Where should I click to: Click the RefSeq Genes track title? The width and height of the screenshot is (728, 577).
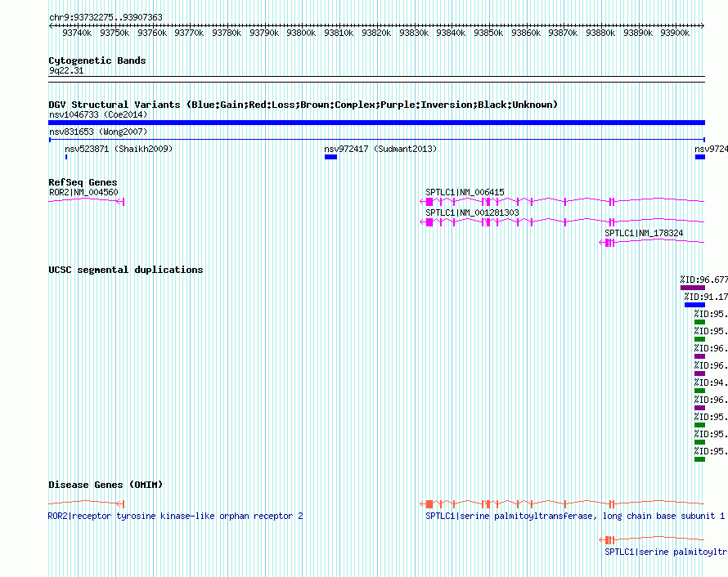click(x=83, y=182)
